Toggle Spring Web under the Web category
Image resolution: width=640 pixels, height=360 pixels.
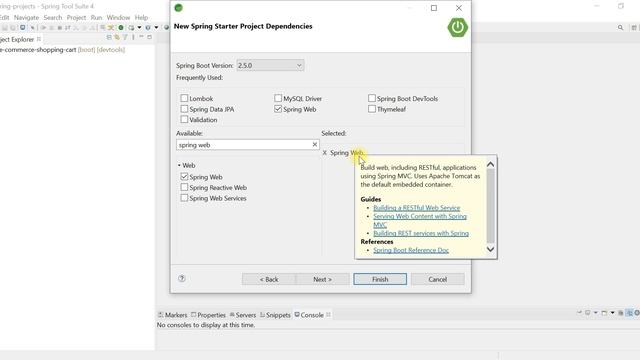coord(184,177)
